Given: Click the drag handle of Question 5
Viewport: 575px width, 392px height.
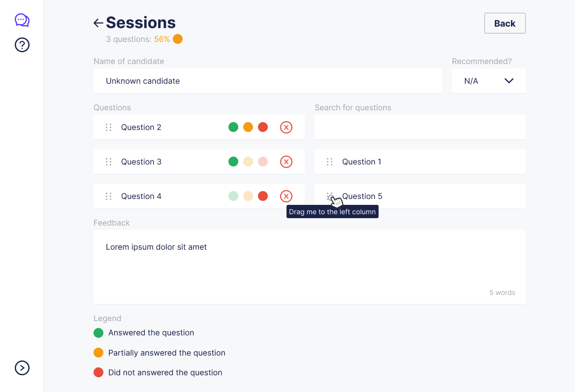Looking at the screenshot, I should point(329,196).
